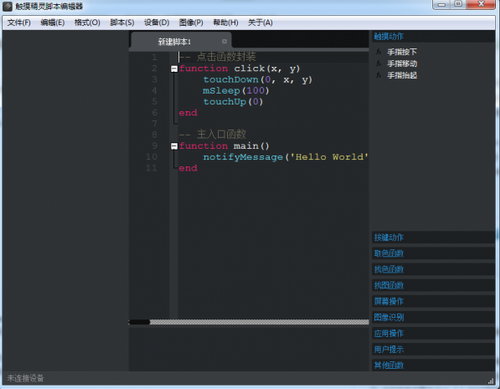The height and width of the screenshot is (389, 500).
Task: Open the 文件(F) menu
Action: pos(19,23)
